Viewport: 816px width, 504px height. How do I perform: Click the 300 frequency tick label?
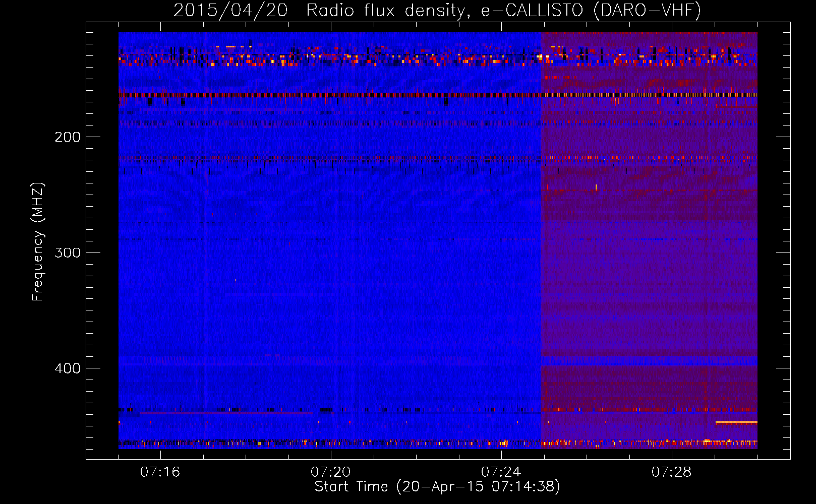67,253
